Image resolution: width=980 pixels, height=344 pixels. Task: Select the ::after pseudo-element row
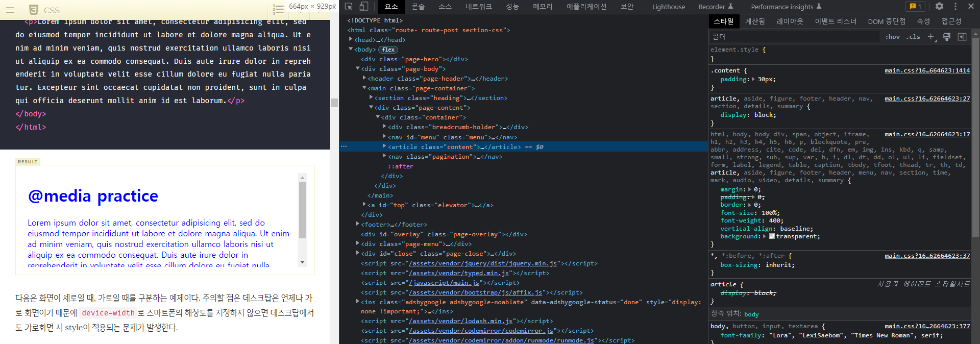pyautogui.click(x=401, y=166)
